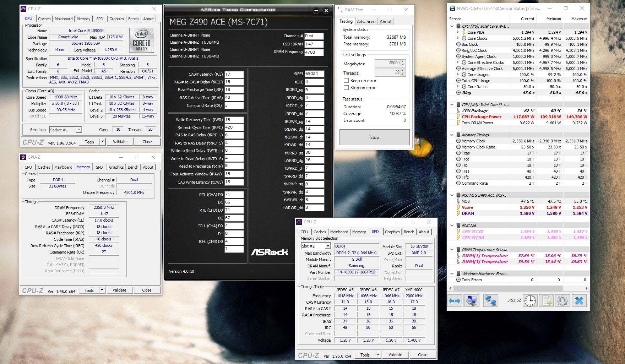The height and width of the screenshot is (364, 625).
Task: Open the Slot #2 dropdown in CPU-Z SPD
Action: pos(328,246)
